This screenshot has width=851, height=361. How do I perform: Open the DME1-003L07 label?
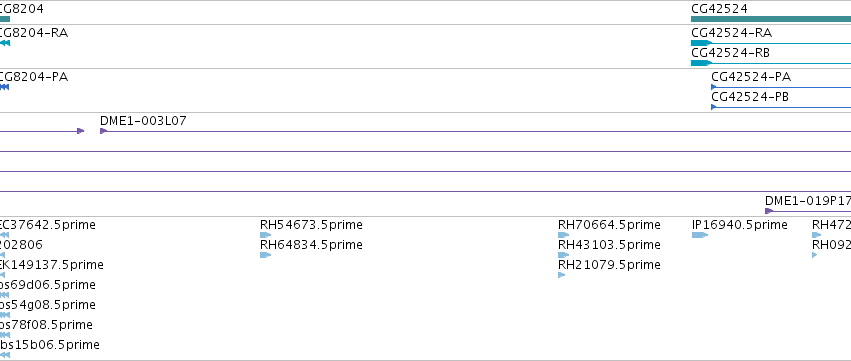(143, 121)
